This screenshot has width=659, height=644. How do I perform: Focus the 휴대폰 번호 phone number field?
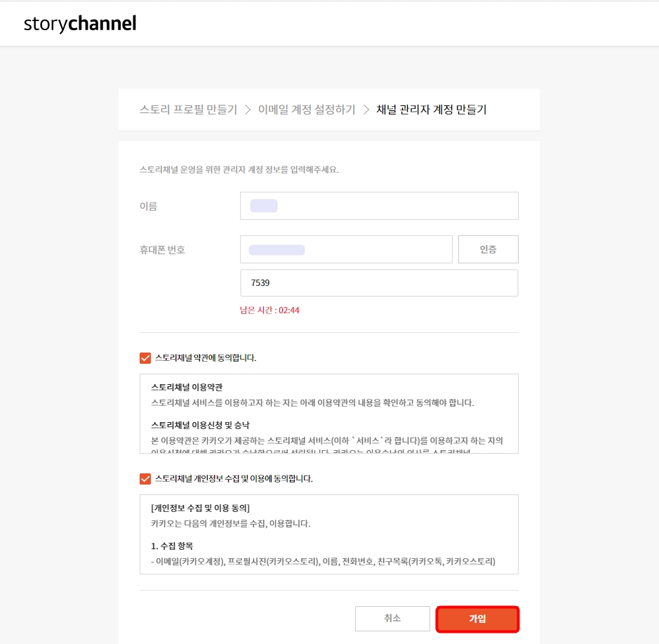click(346, 249)
